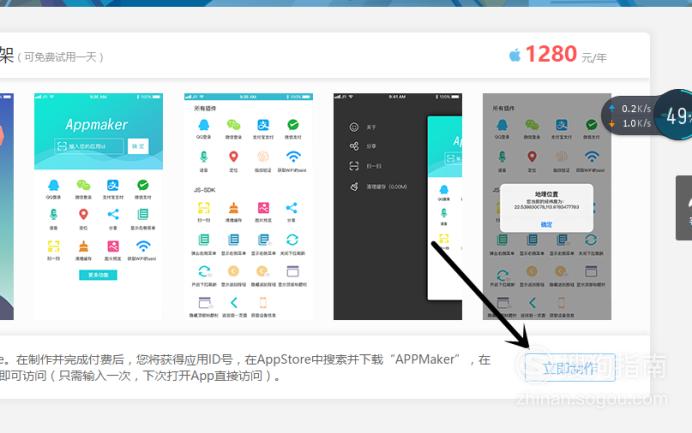Click the green list-menu icon in Appmaker home preview
The image size is (692, 433).
[x=143, y=215]
